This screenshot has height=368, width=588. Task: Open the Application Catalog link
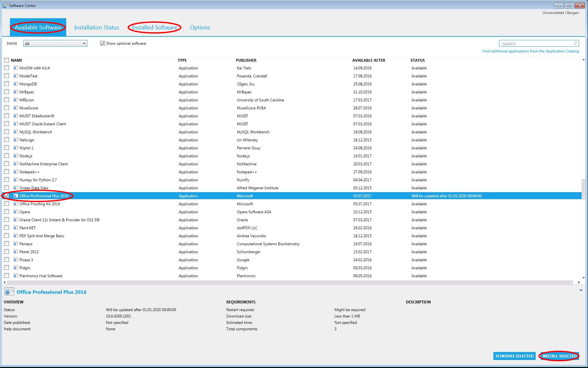click(x=530, y=51)
